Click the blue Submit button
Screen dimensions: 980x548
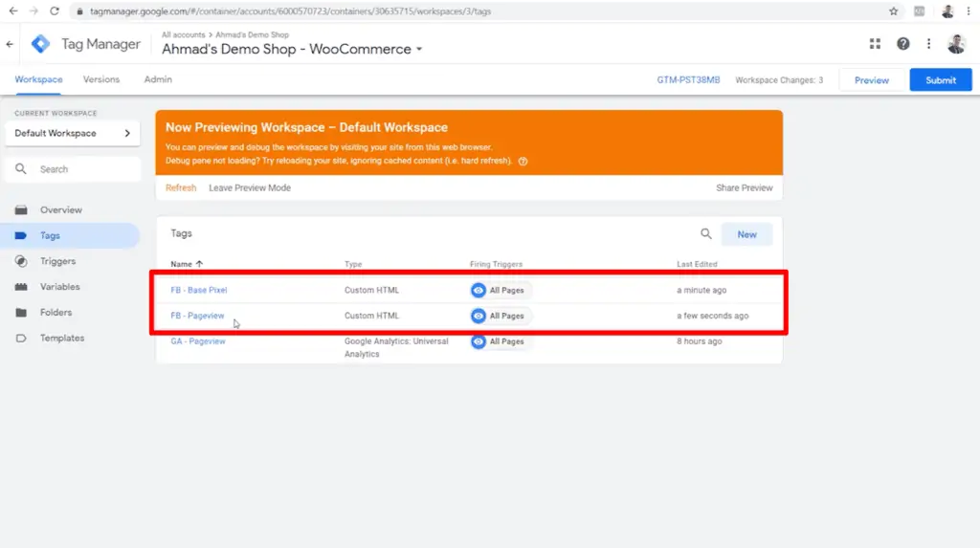pos(941,80)
